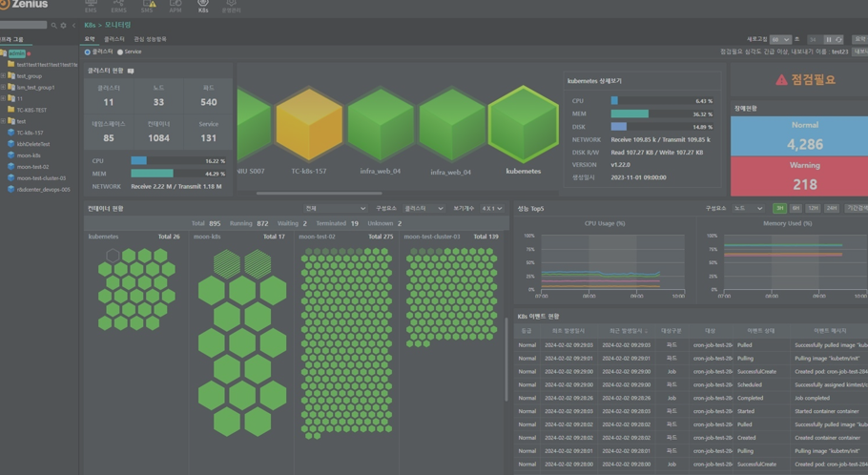Select the admin root node in tree
The height and width of the screenshot is (475, 868).
tap(16, 53)
